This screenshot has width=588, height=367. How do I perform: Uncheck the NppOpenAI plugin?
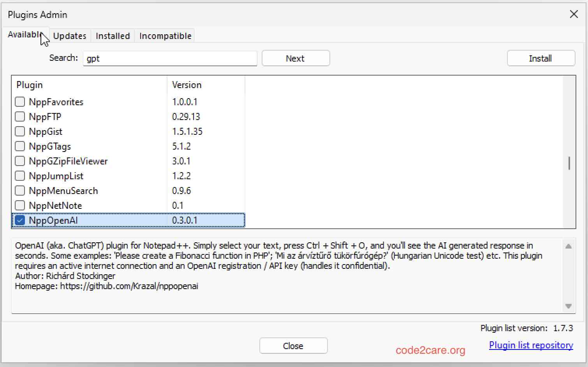(x=20, y=220)
